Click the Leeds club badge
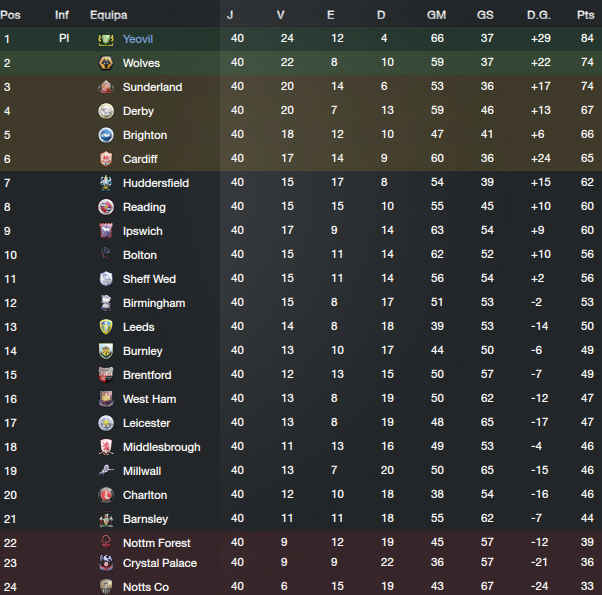 coord(106,327)
